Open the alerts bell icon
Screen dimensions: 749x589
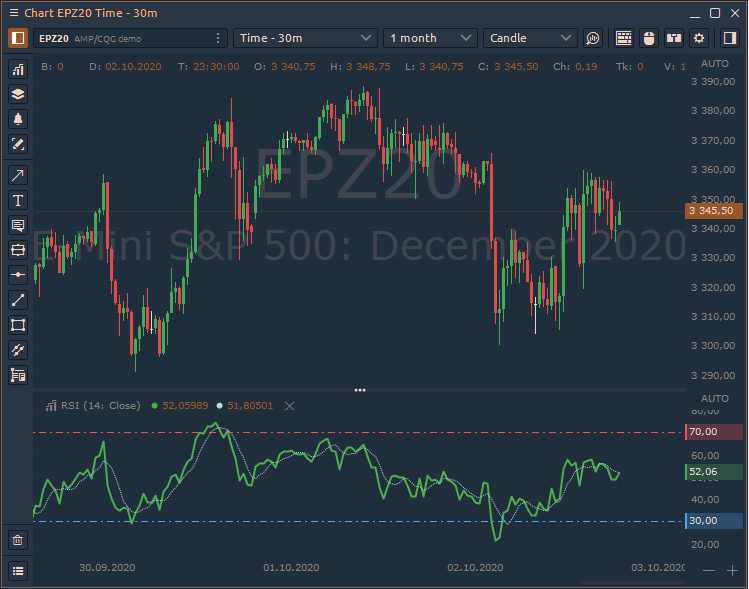click(18, 119)
